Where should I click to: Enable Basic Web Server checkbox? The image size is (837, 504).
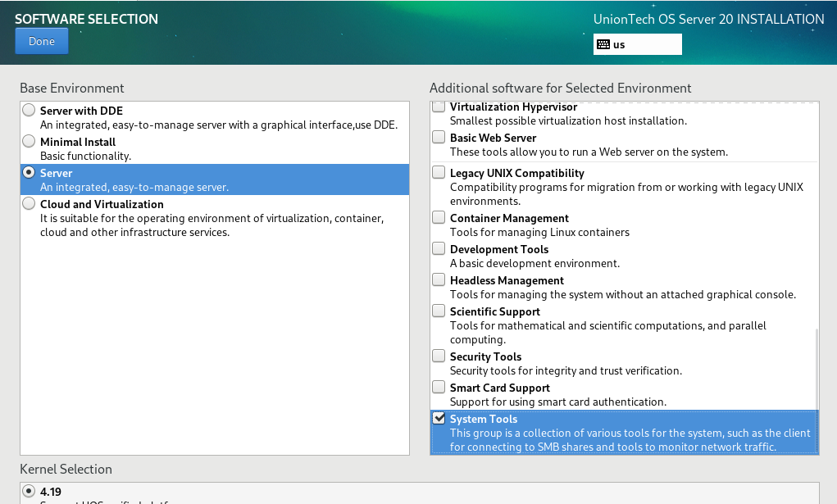coord(439,137)
